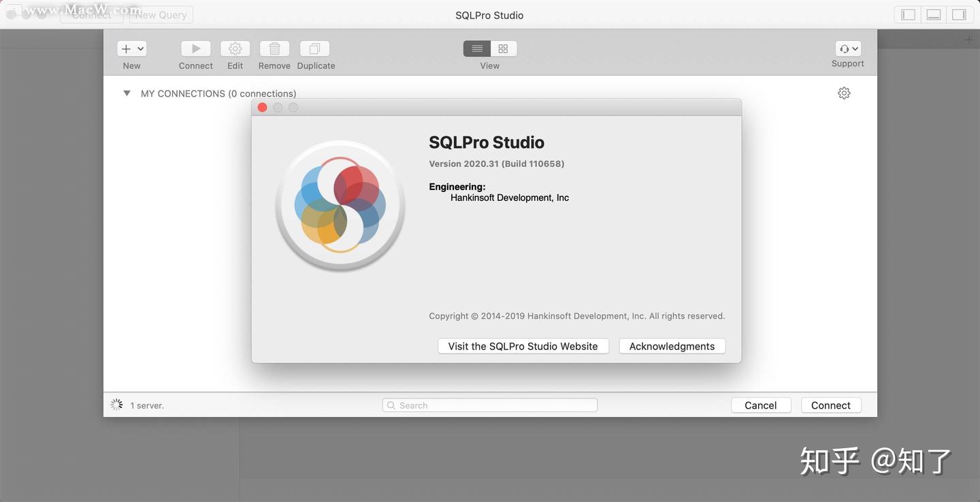
Task: Click the Duplicate connection icon
Action: click(x=314, y=48)
